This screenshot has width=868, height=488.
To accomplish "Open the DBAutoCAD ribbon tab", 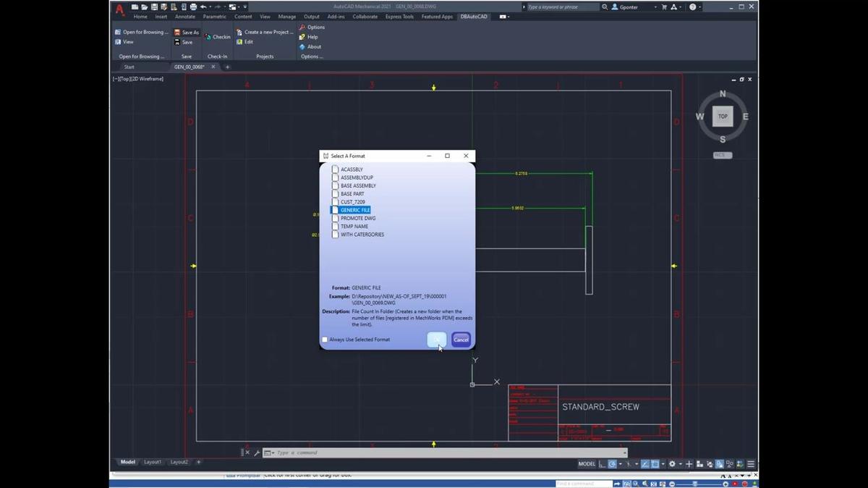I will point(474,17).
